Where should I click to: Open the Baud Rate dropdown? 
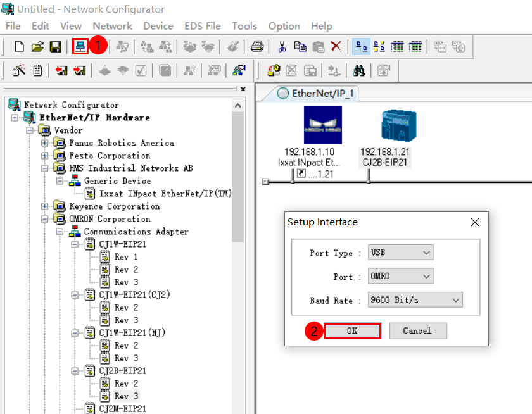[415, 300]
